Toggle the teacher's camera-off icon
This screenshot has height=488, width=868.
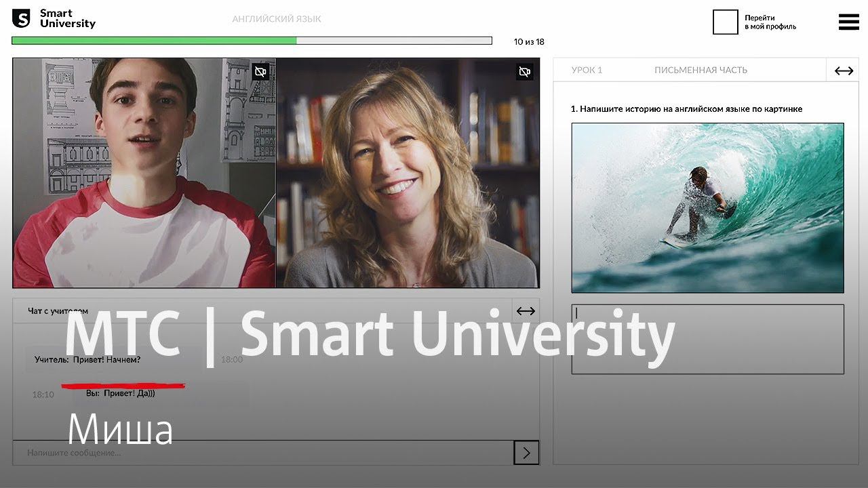click(x=524, y=72)
